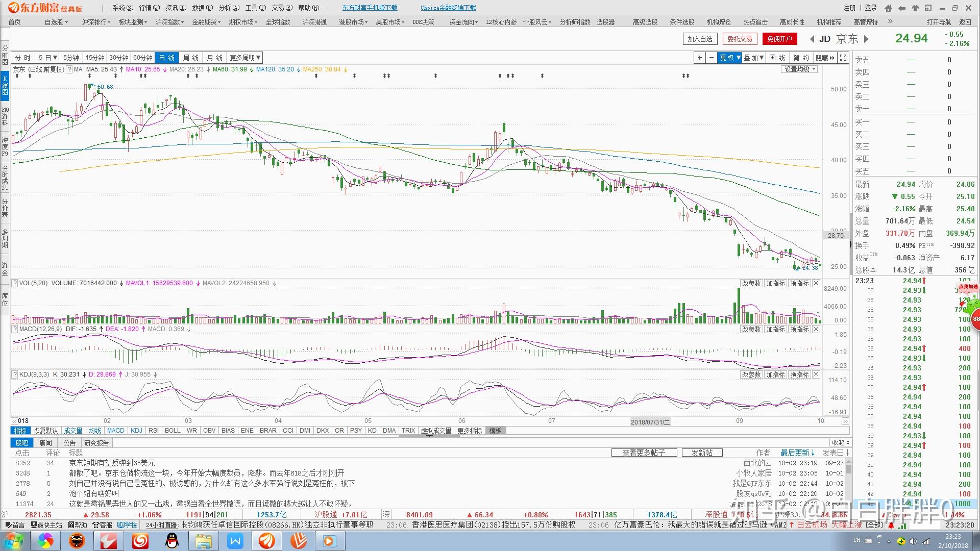
Task: Switch to previous stock with left arrow beside JD
Action: (x=812, y=39)
